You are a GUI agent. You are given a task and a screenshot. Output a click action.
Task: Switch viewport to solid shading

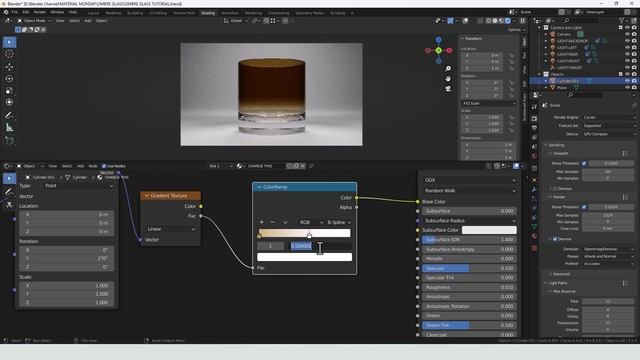495,20
